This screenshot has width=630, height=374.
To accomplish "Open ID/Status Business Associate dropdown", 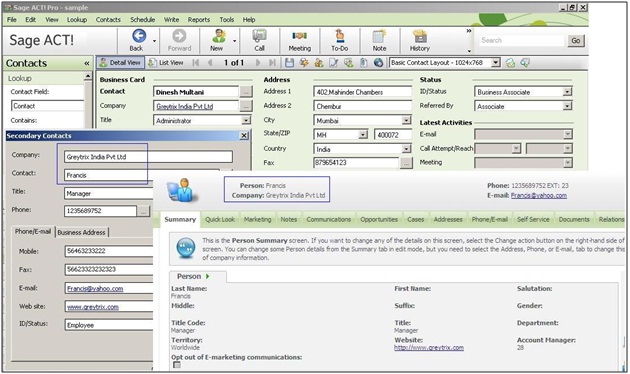I will [567, 92].
